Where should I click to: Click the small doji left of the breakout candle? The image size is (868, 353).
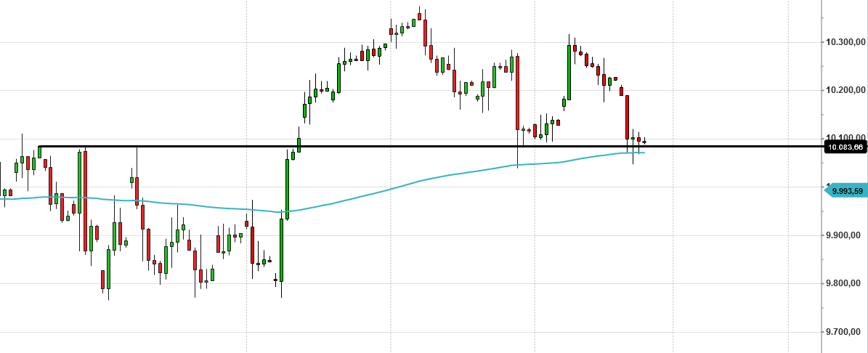click(275, 280)
